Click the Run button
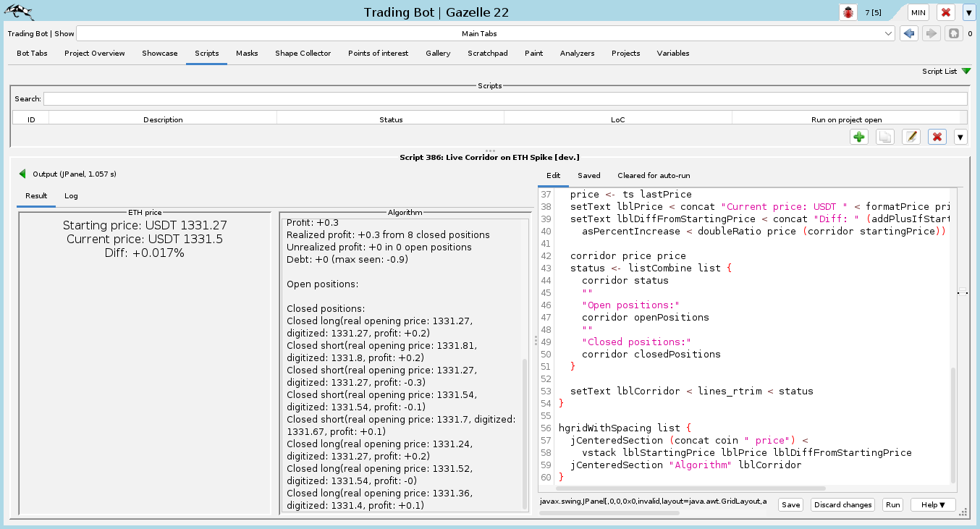The height and width of the screenshot is (529, 980). [x=893, y=505]
